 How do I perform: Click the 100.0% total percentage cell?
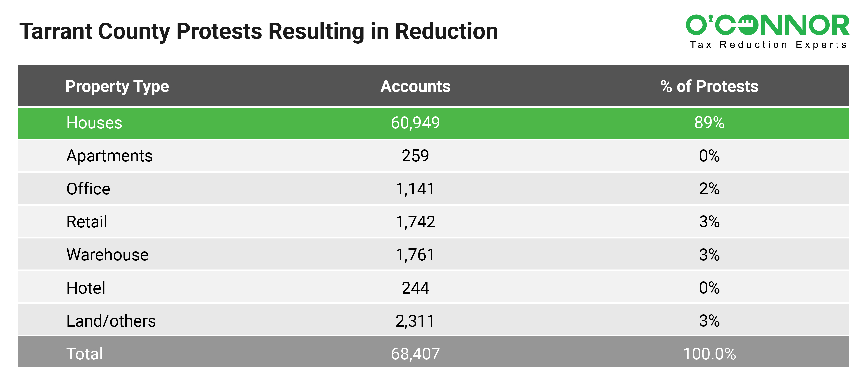coord(709,354)
